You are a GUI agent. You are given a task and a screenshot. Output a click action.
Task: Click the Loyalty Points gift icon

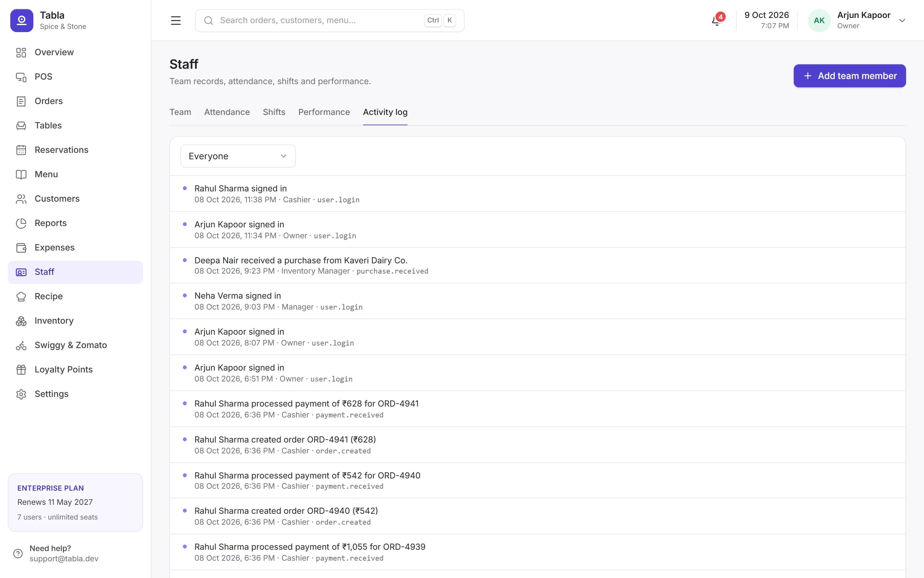[x=21, y=370]
